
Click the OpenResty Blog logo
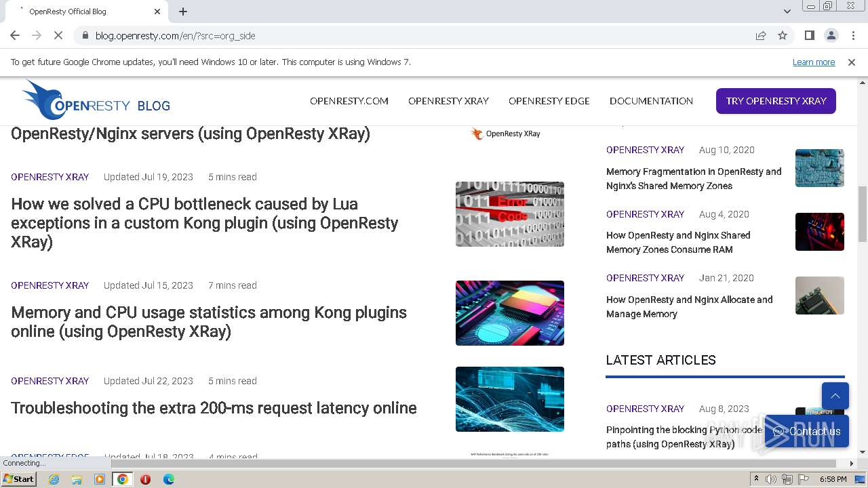pyautogui.click(x=96, y=100)
